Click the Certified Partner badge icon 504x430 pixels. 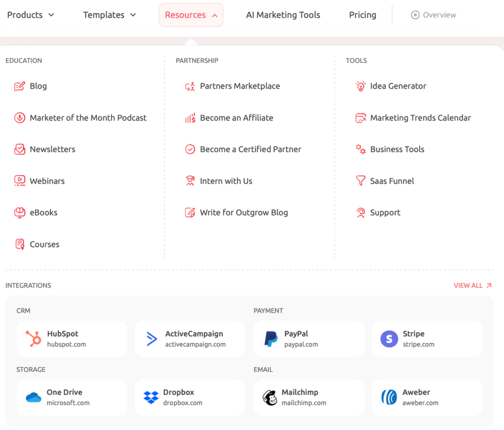click(x=190, y=150)
